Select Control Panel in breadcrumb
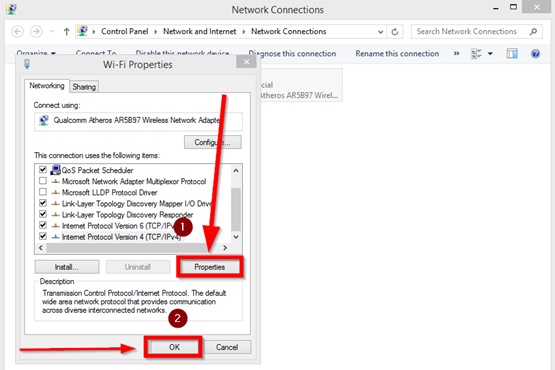Screen dimensions: 555x370 (125, 32)
